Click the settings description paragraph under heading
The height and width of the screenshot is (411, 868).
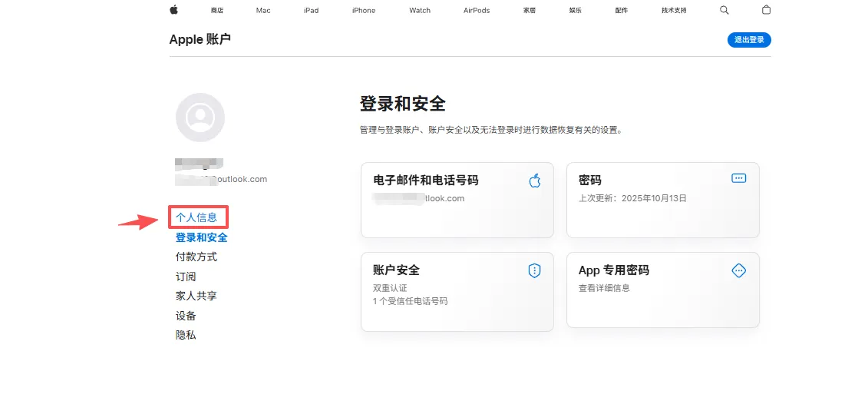click(490, 130)
